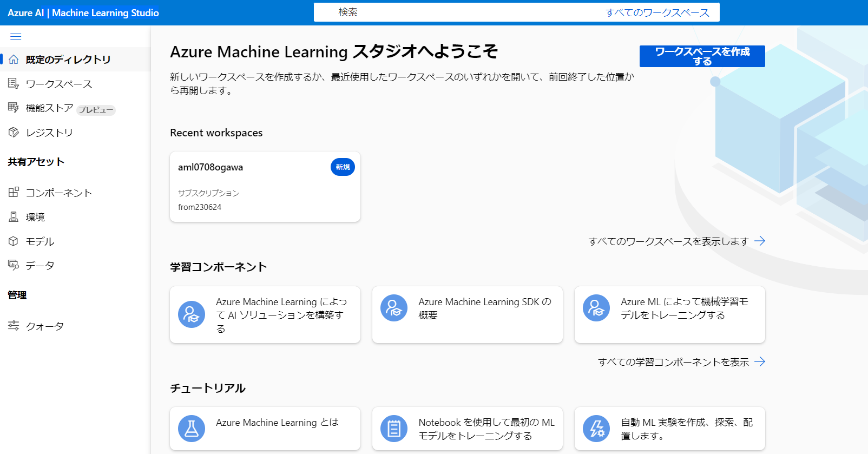Click 新規 badge on aml0708ogawa card
868x454 pixels.
coord(343,167)
